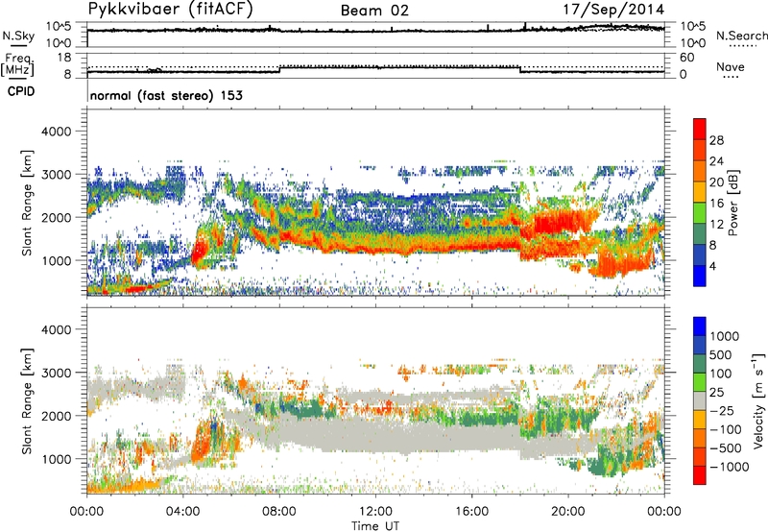Click the '4' power colorbar tick
The image size is (768, 532).
(712, 266)
